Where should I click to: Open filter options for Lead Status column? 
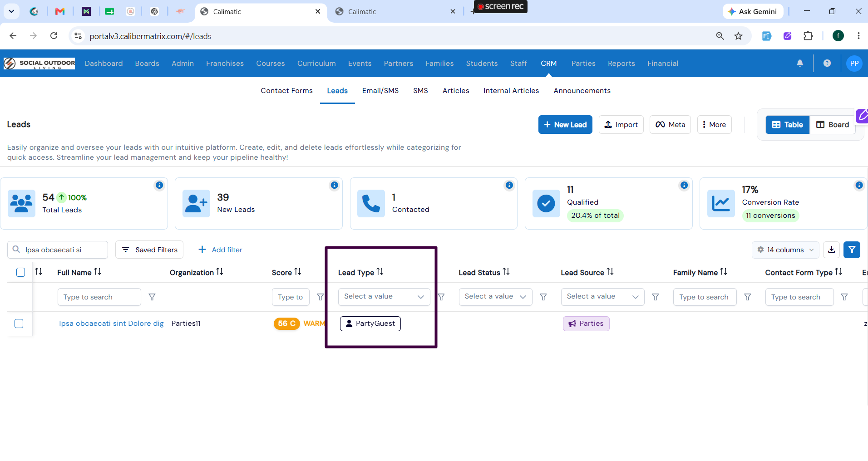(x=543, y=297)
